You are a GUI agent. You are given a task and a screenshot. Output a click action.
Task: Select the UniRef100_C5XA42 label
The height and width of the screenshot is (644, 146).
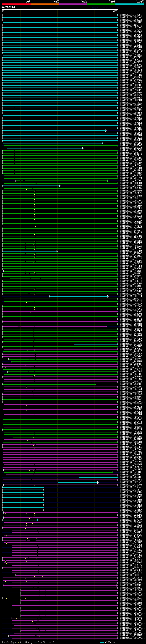[131, 82]
